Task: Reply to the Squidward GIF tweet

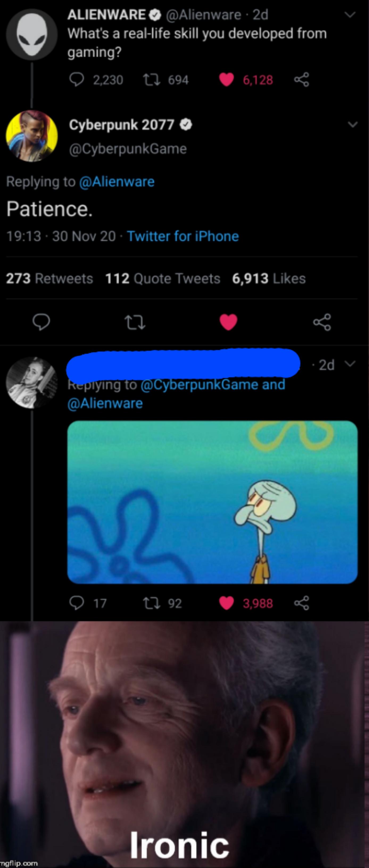Action: (x=77, y=603)
